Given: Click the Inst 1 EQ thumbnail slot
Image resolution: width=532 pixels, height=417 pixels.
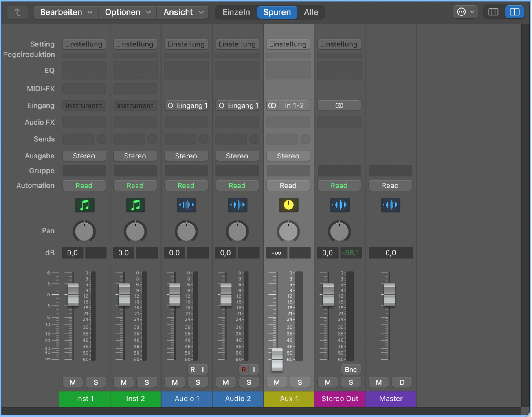Looking at the screenshot, I should click(x=84, y=70).
